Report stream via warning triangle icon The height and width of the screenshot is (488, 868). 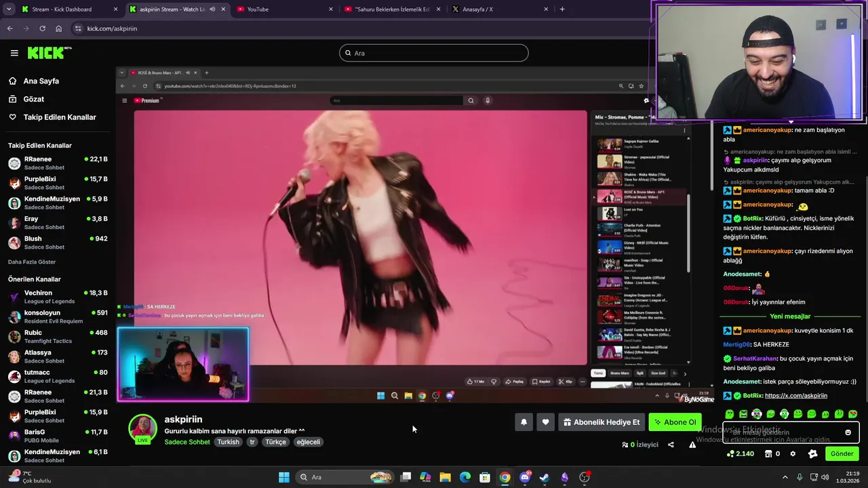(x=692, y=445)
